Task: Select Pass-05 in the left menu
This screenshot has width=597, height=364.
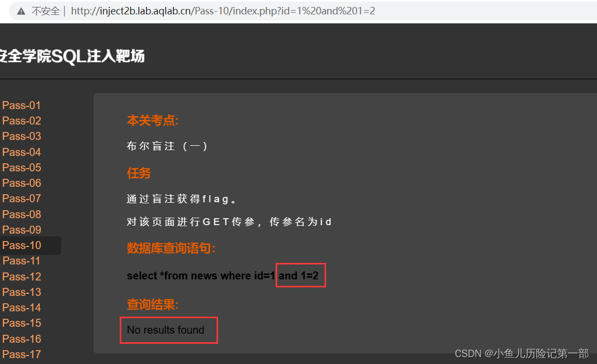Action: pos(21,168)
